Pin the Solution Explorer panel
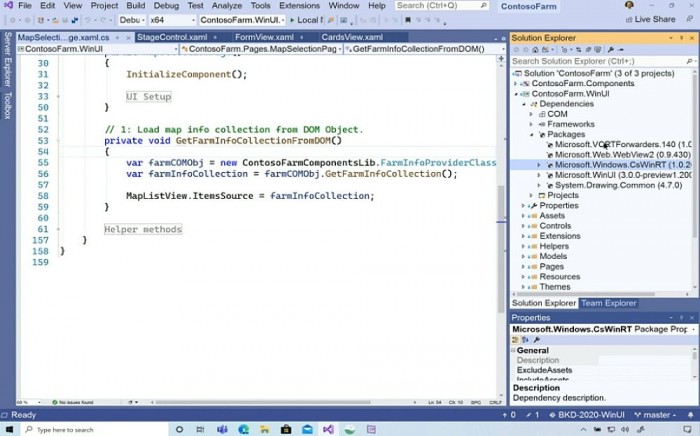Viewport: 700px width, 436px height. click(679, 38)
